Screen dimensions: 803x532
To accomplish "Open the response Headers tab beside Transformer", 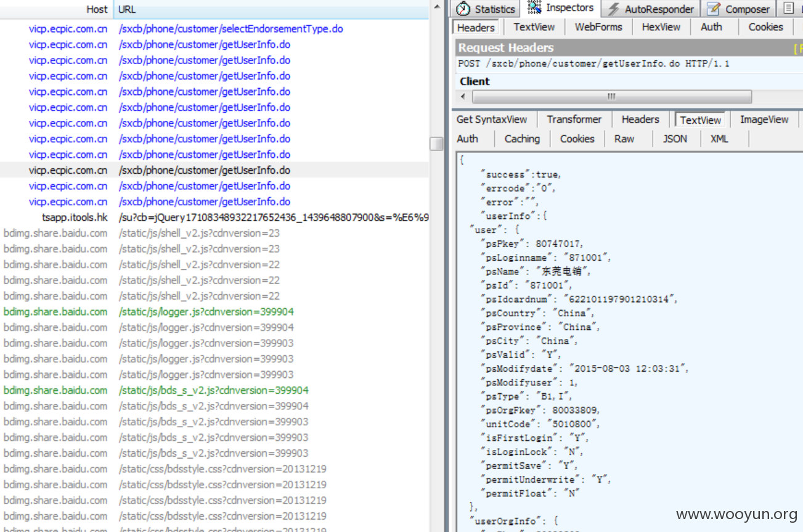I will (x=640, y=120).
